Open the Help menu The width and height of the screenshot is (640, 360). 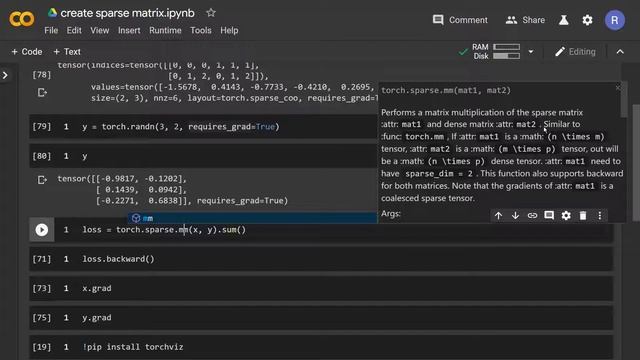pos(229,31)
